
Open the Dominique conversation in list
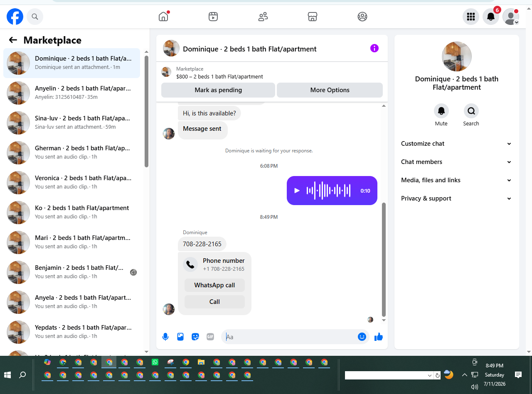click(71, 63)
